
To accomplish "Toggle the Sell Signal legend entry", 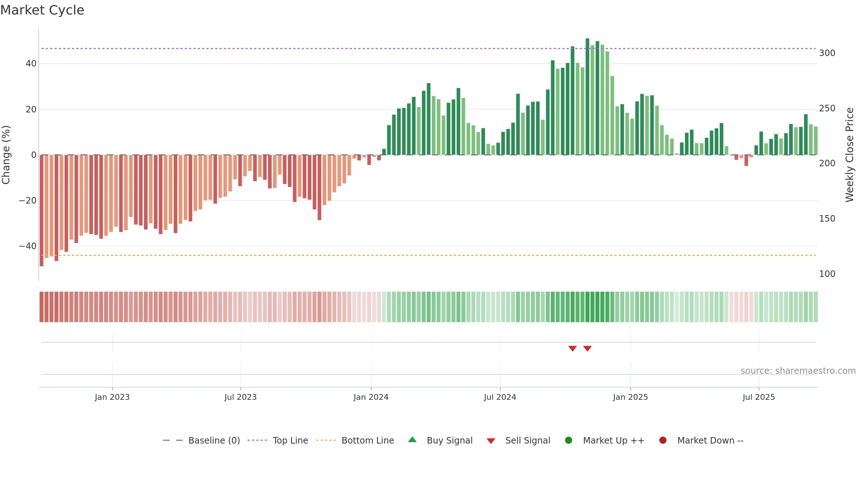I will (518, 441).
